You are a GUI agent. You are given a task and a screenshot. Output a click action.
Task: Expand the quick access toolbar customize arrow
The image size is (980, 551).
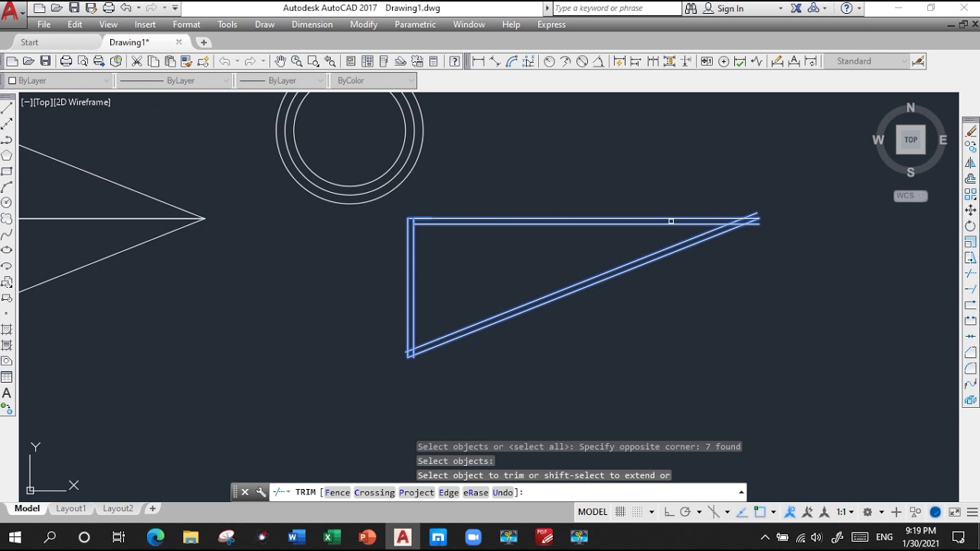[175, 8]
